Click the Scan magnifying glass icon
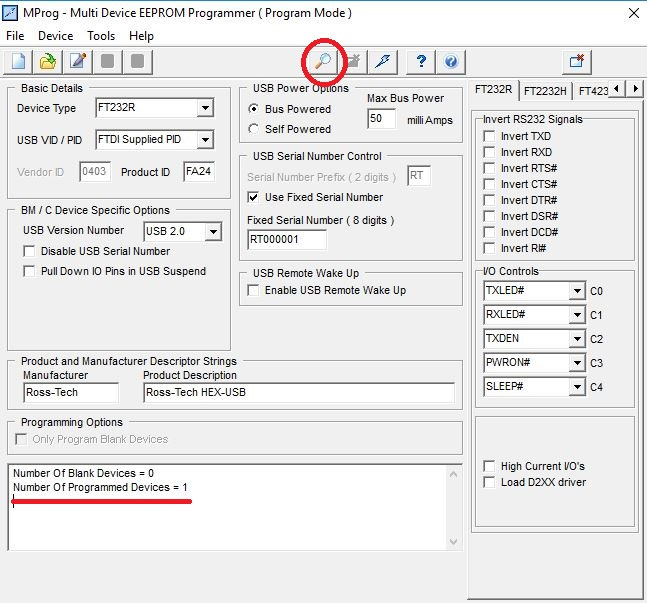This screenshot has width=647, height=603. coord(322,62)
